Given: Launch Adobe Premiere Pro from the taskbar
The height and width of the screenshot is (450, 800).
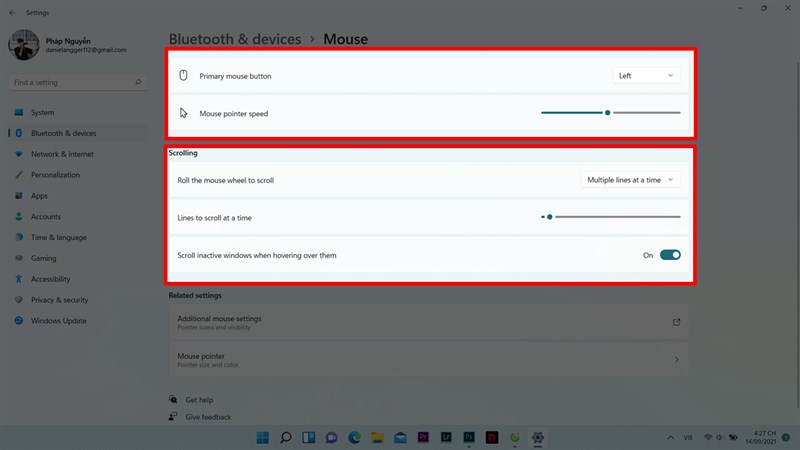Looking at the screenshot, I should pos(423,437).
